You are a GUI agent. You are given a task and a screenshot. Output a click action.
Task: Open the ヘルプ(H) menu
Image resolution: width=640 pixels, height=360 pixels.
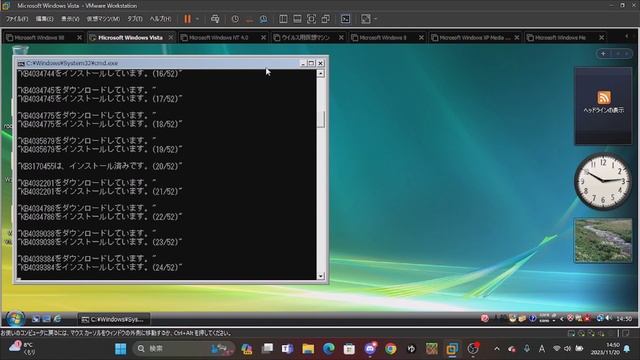pyautogui.click(x=160, y=19)
